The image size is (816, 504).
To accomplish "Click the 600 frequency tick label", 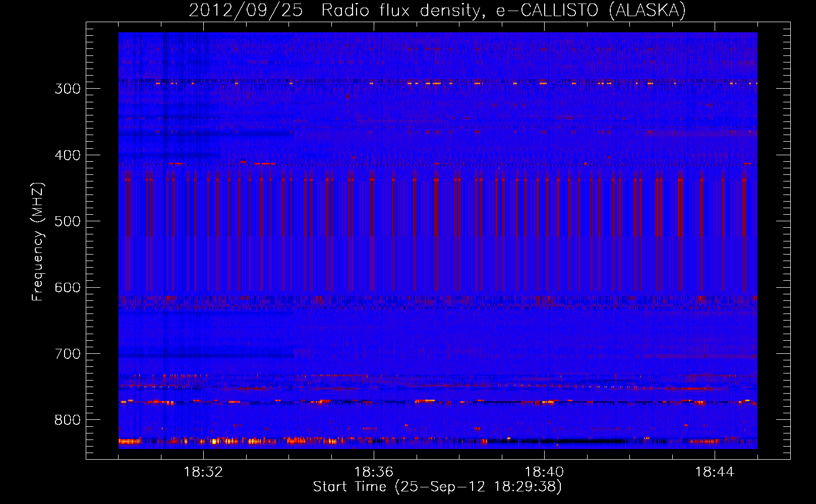I will pos(68,288).
